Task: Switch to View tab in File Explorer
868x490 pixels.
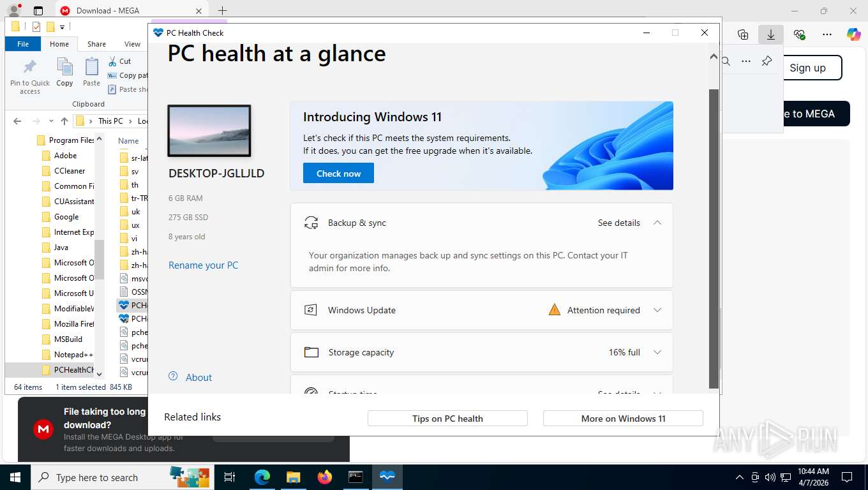Action: tap(132, 44)
